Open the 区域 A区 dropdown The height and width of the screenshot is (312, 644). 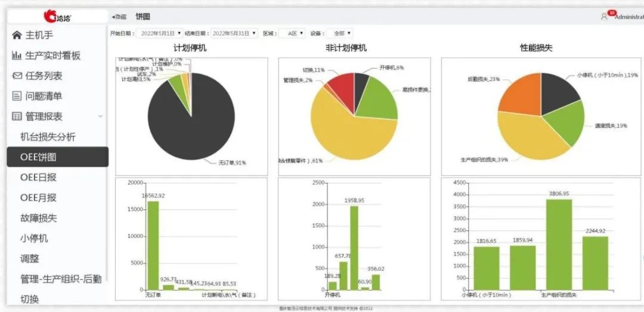coord(292,33)
